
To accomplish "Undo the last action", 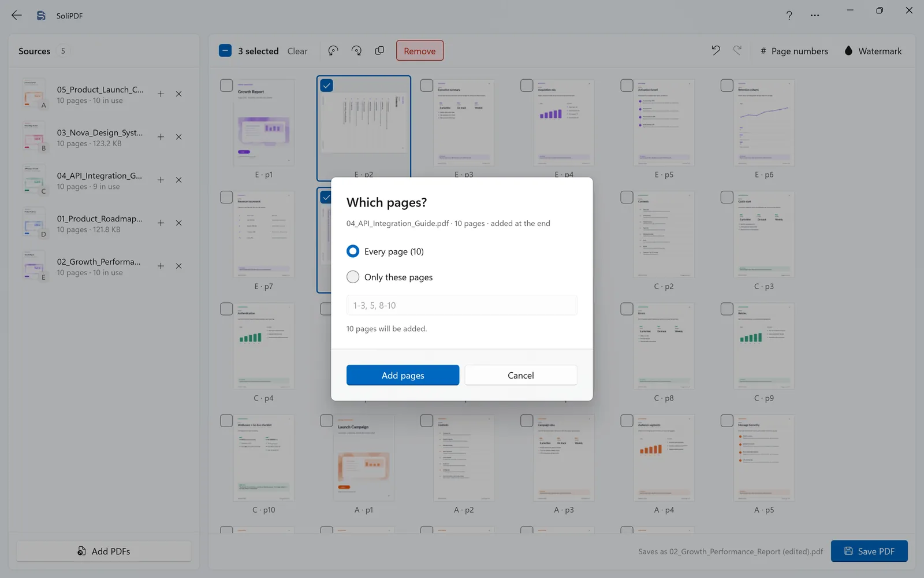I will coord(716,51).
